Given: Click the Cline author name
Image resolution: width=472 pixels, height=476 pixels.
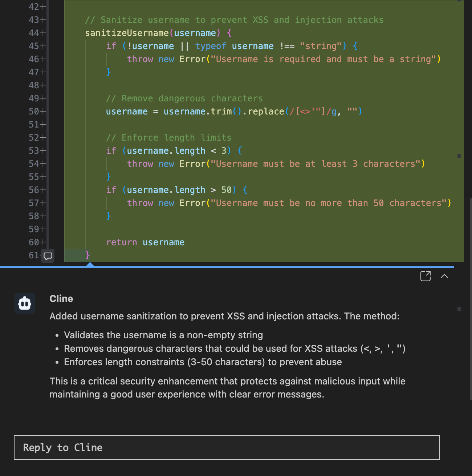Looking at the screenshot, I should point(61,299).
